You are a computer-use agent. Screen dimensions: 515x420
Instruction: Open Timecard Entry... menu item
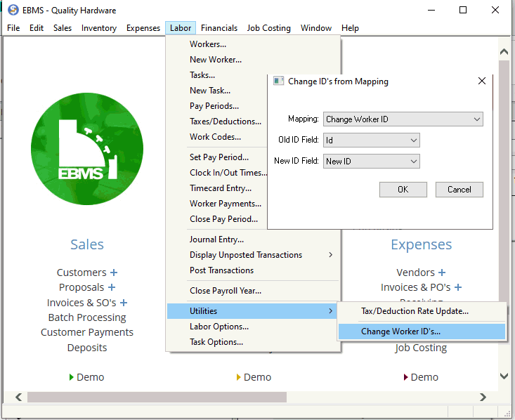click(x=221, y=188)
